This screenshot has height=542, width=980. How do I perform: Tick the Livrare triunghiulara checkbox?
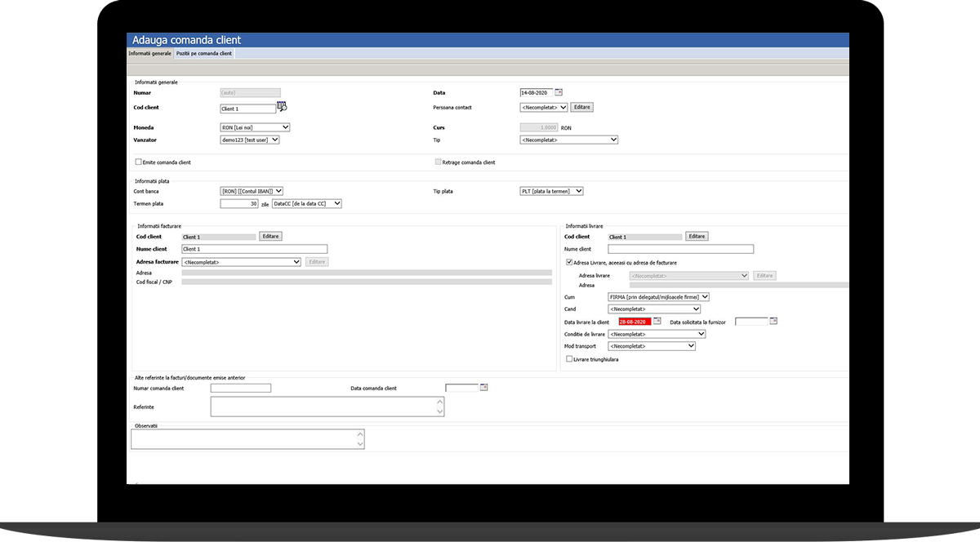click(569, 358)
